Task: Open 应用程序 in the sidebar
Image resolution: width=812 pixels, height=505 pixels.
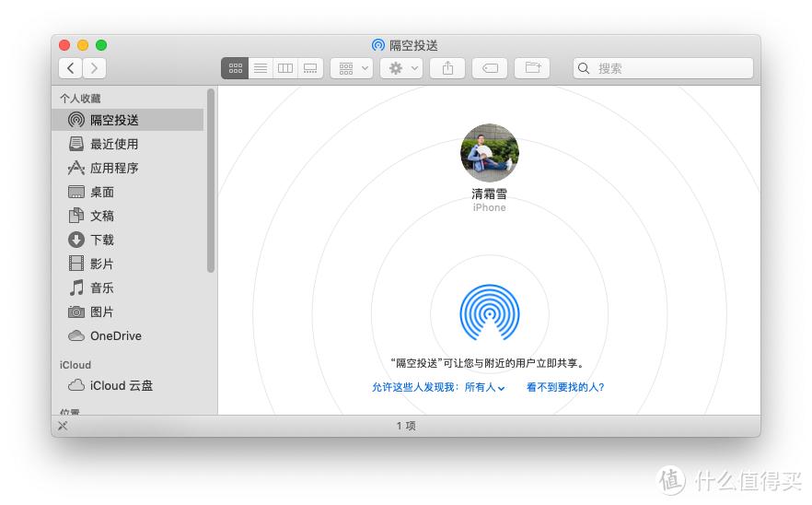Action: click(128, 168)
